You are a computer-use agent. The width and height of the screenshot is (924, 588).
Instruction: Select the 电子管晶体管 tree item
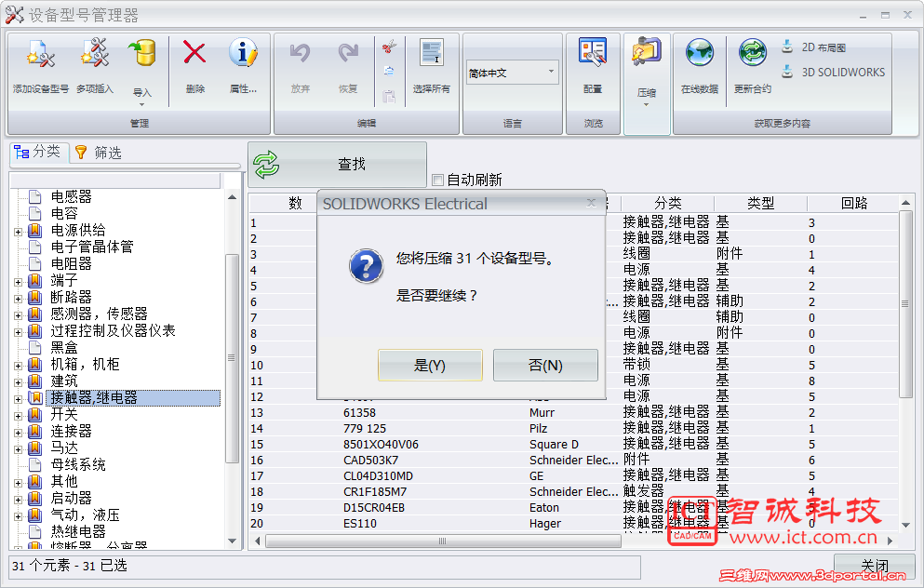[x=92, y=247]
